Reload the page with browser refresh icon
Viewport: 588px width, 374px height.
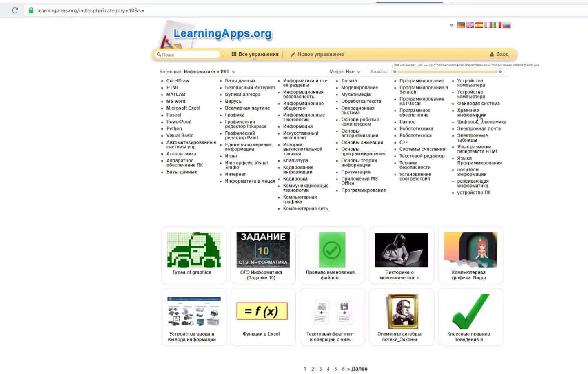(x=15, y=11)
